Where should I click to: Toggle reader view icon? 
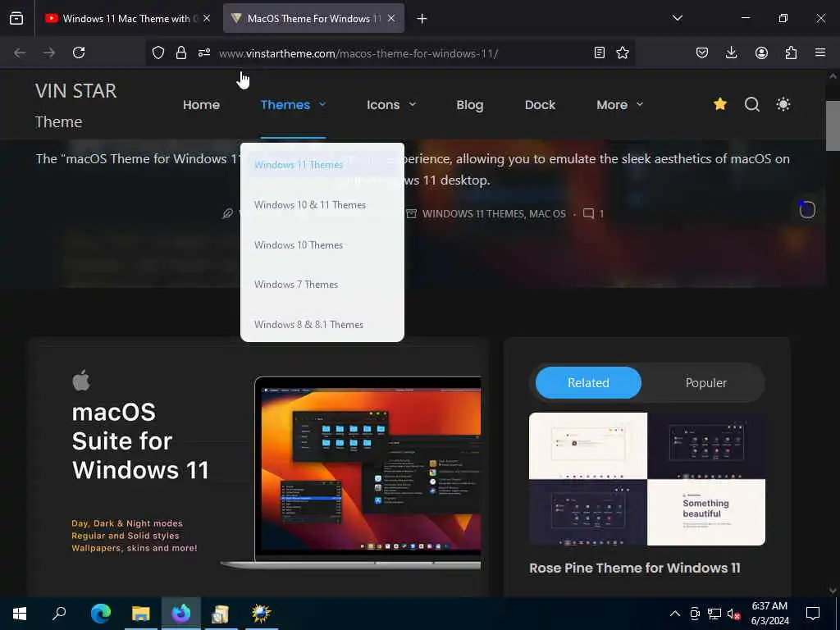(x=600, y=52)
